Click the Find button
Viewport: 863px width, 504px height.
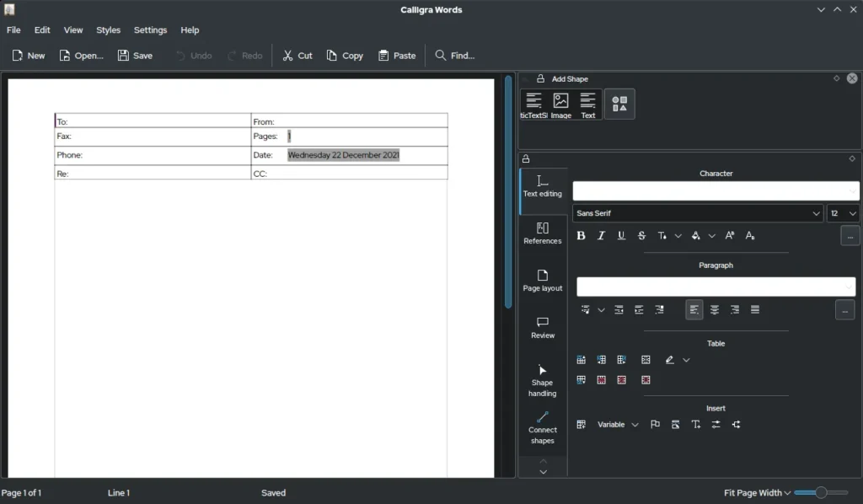[x=455, y=56]
